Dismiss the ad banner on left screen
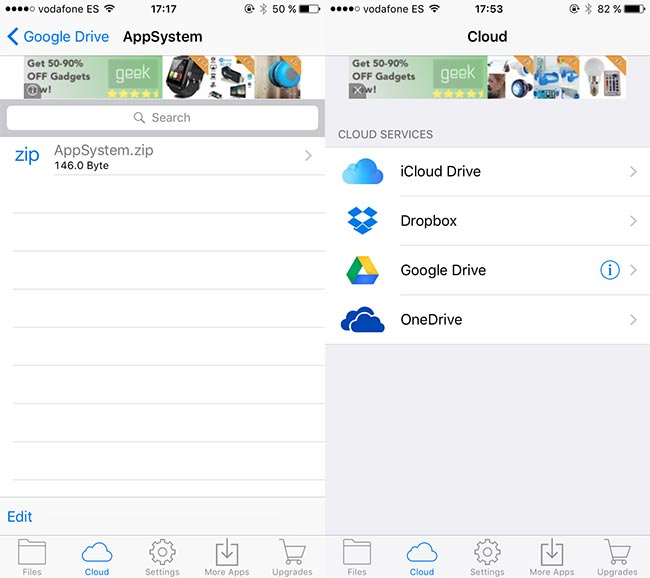The image size is (650, 578). [x=32, y=90]
